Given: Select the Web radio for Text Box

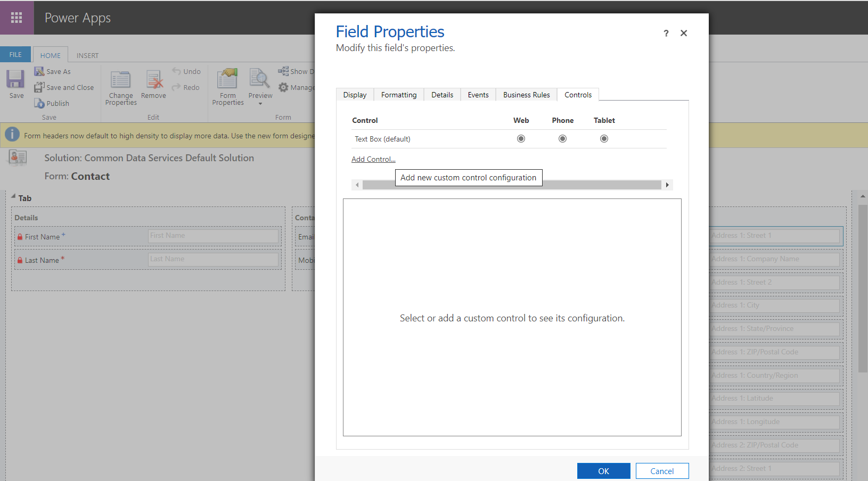Looking at the screenshot, I should point(521,138).
